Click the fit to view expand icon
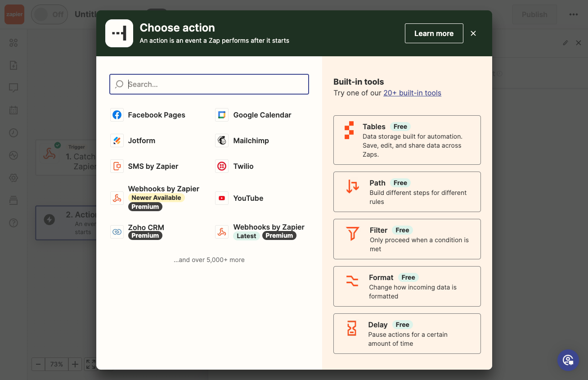 click(90, 364)
